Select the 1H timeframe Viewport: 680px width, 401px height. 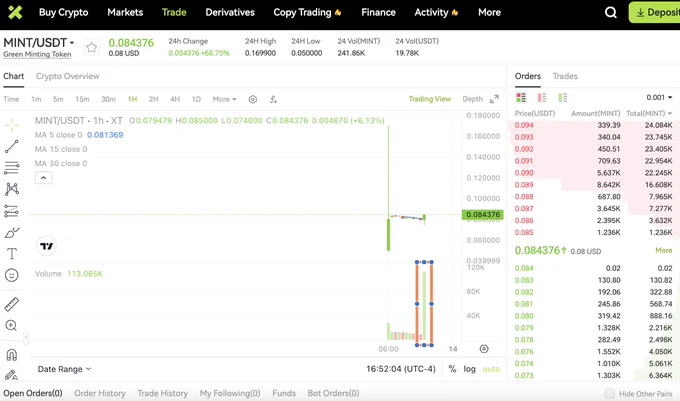click(x=132, y=99)
